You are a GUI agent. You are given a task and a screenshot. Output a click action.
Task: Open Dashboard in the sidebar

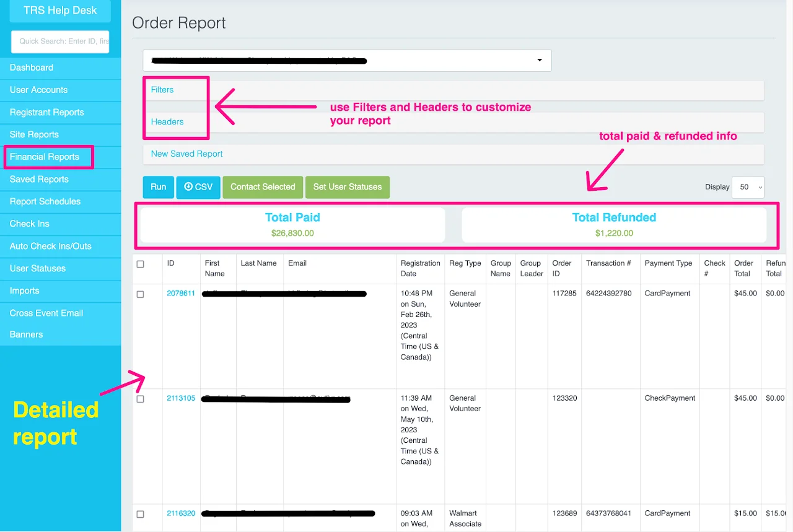coord(60,68)
